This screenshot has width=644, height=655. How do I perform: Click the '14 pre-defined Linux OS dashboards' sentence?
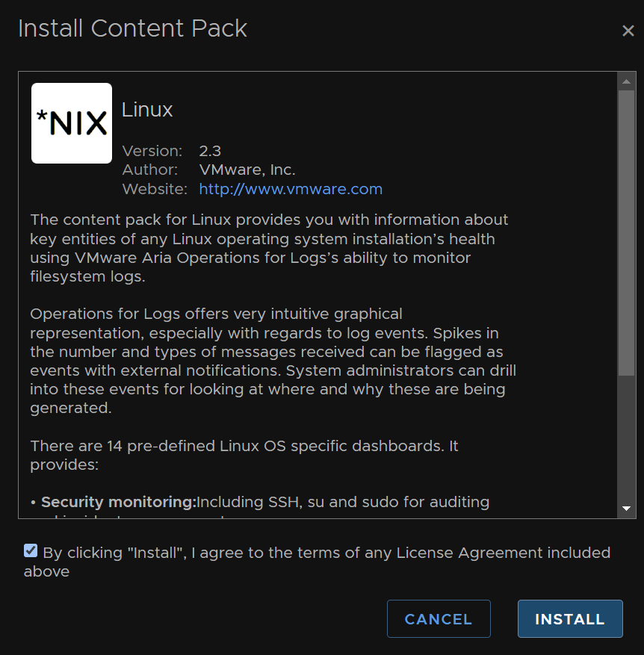coord(244,455)
